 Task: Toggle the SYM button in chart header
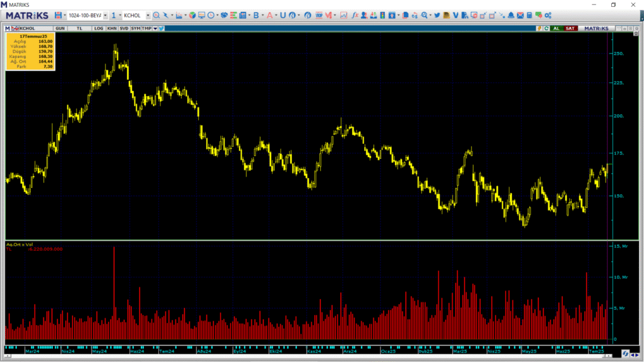pyautogui.click(x=135, y=28)
